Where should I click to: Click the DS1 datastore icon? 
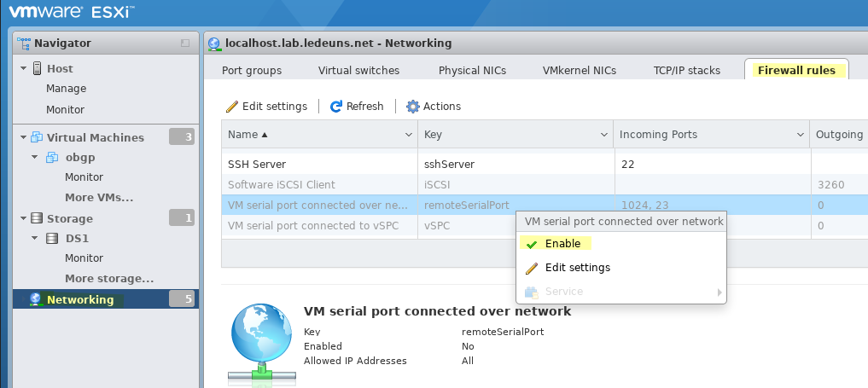coord(52,238)
